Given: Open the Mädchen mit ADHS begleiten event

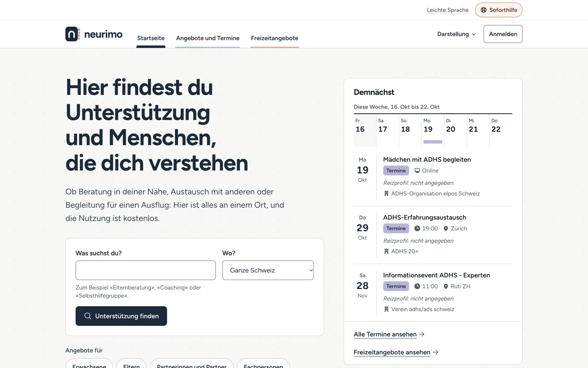Looking at the screenshot, I should click(427, 160).
